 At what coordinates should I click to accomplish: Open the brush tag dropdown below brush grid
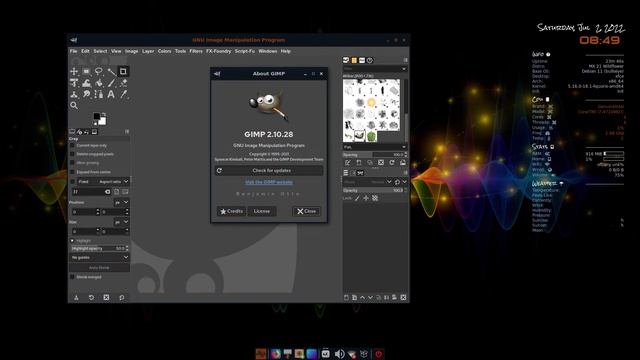[374, 147]
